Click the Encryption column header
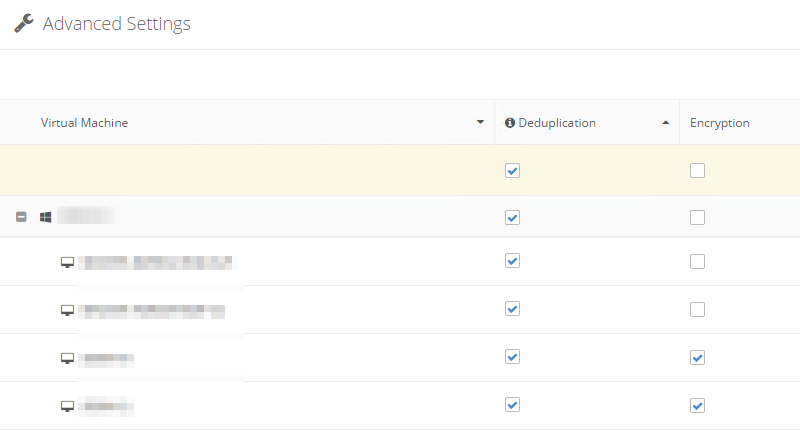800x431 pixels. tap(720, 123)
